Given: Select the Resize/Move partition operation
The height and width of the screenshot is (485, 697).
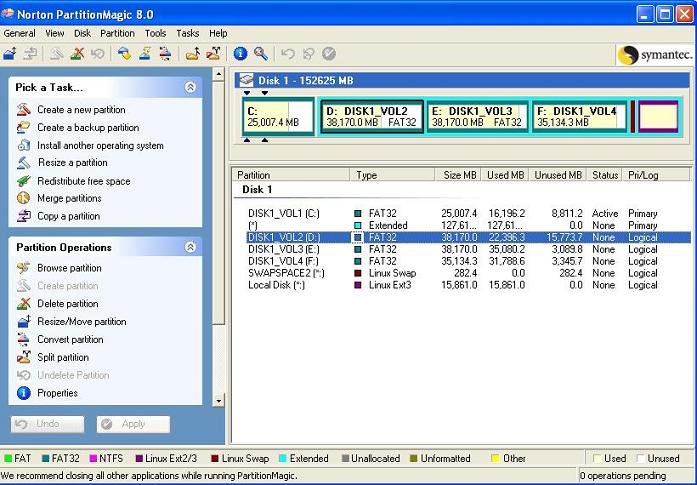Looking at the screenshot, I should point(81,322).
